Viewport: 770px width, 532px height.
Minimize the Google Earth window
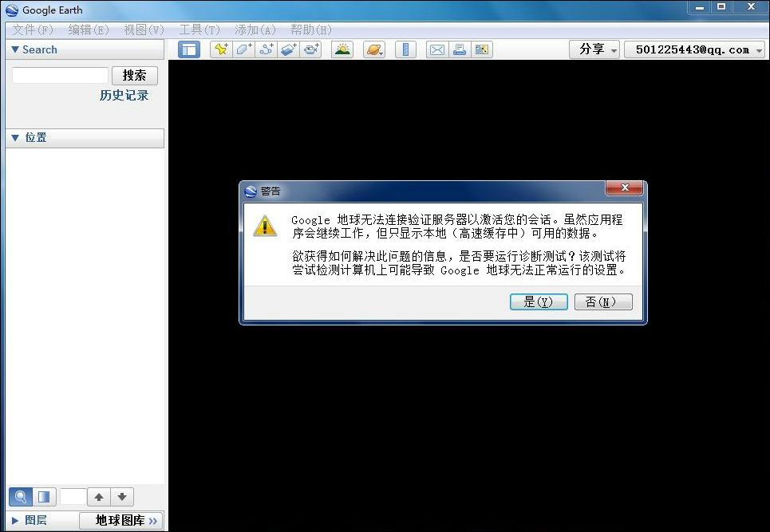pos(699,7)
